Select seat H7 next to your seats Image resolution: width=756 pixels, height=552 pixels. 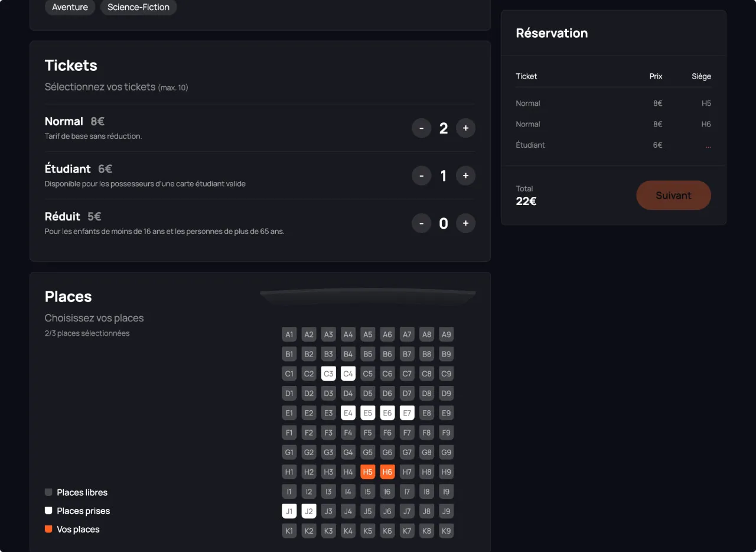(407, 472)
